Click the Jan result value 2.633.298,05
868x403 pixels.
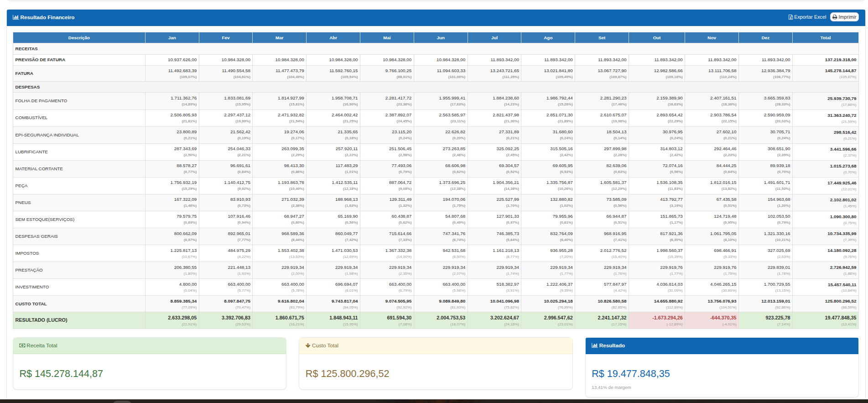tap(182, 318)
